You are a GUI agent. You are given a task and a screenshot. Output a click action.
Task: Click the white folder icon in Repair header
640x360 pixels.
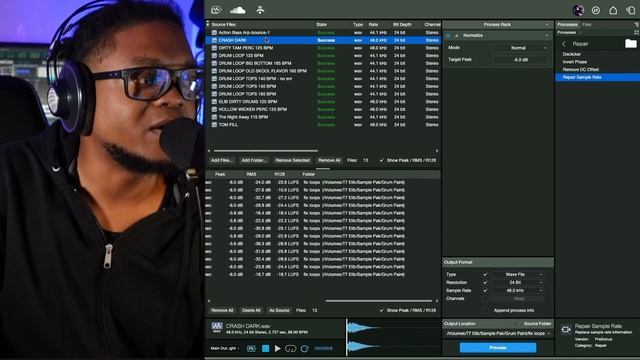pos(631,43)
